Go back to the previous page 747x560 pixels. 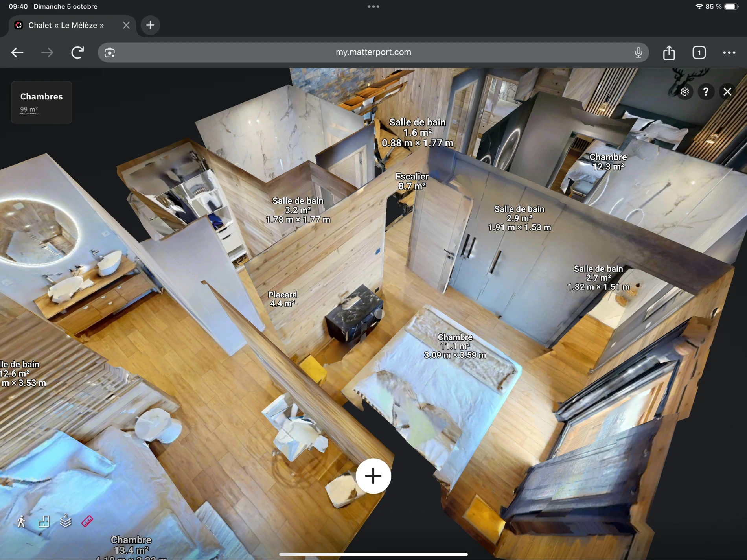[17, 52]
